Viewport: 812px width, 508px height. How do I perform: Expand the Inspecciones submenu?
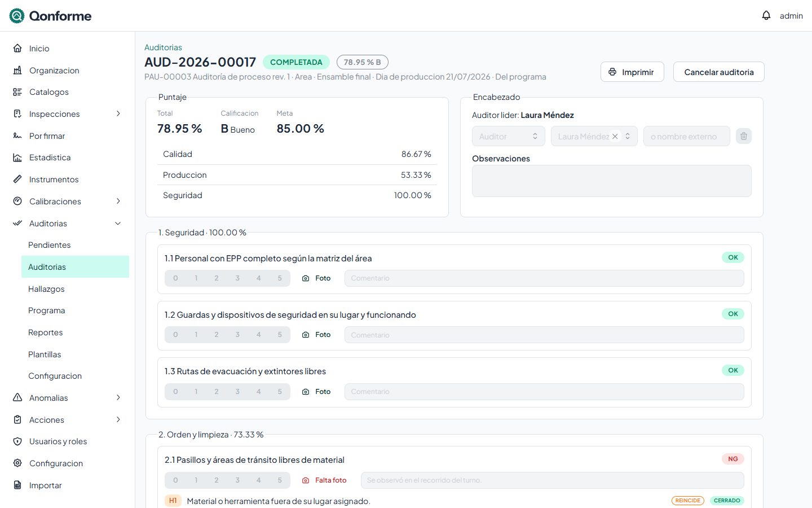[x=118, y=114]
